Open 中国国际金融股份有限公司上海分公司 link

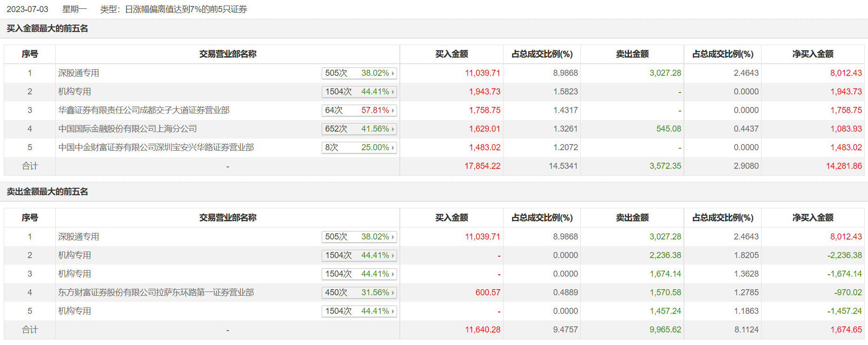click(x=127, y=129)
